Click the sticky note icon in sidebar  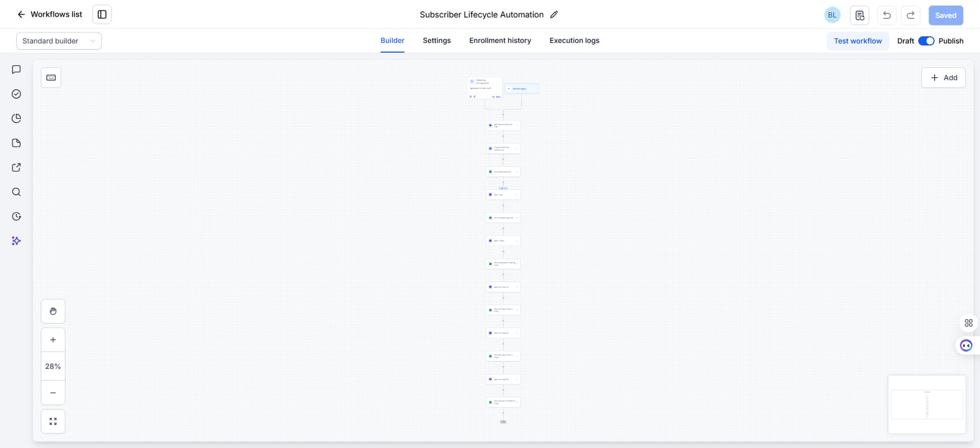[x=17, y=143]
